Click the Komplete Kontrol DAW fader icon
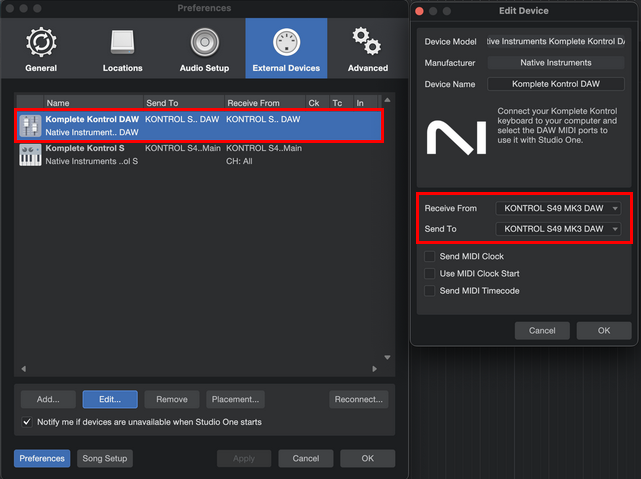641x479 pixels. pos(30,125)
